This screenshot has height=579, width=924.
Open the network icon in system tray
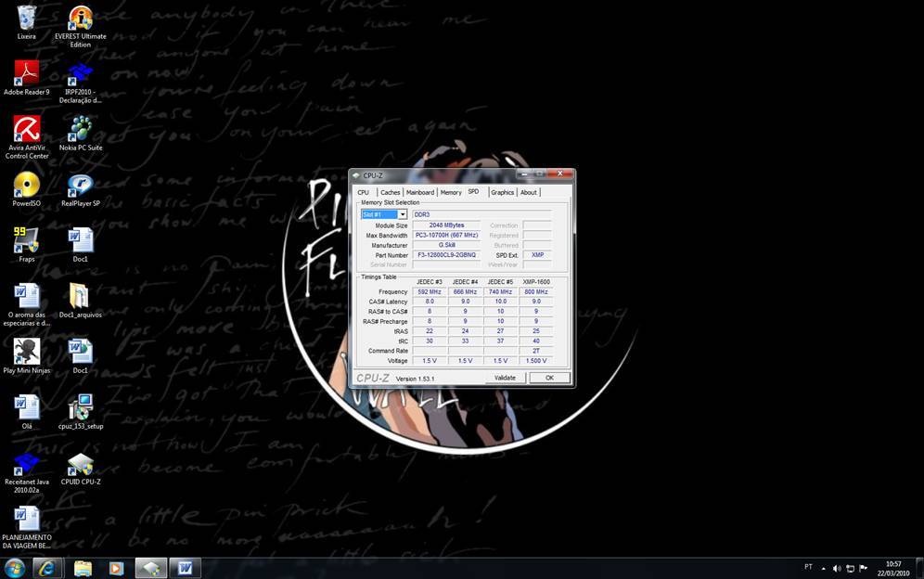(851, 569)
